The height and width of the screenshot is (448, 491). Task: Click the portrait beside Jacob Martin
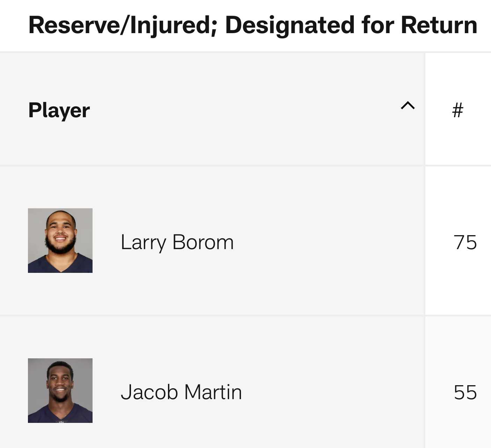[x=60, y=390]
